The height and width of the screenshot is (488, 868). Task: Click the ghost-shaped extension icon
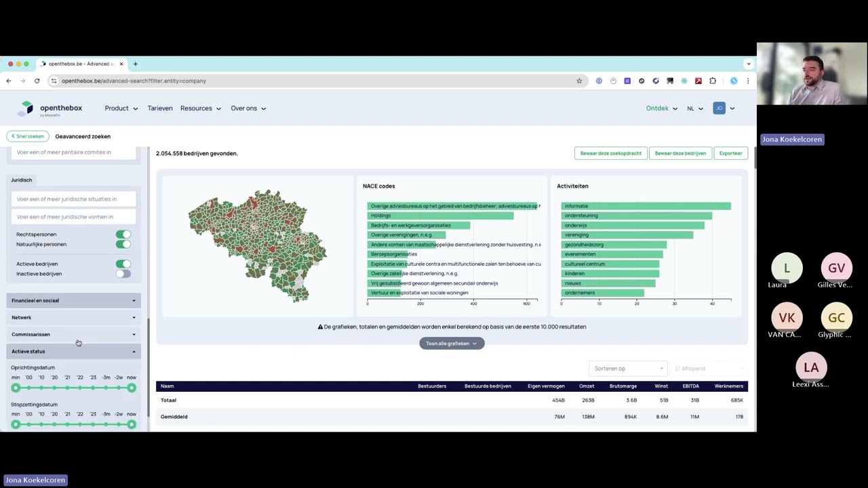[x=613, y=81]
